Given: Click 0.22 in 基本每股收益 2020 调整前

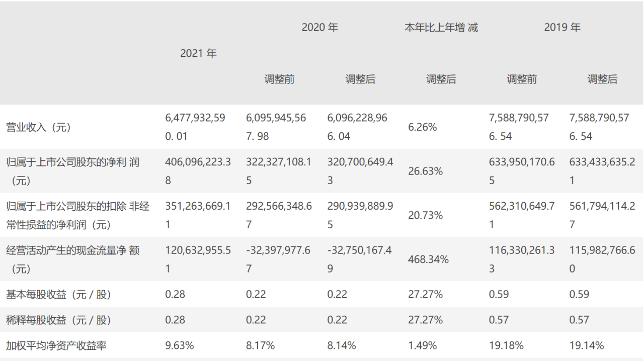Looking at the screenshot, I should coord(256,294).
